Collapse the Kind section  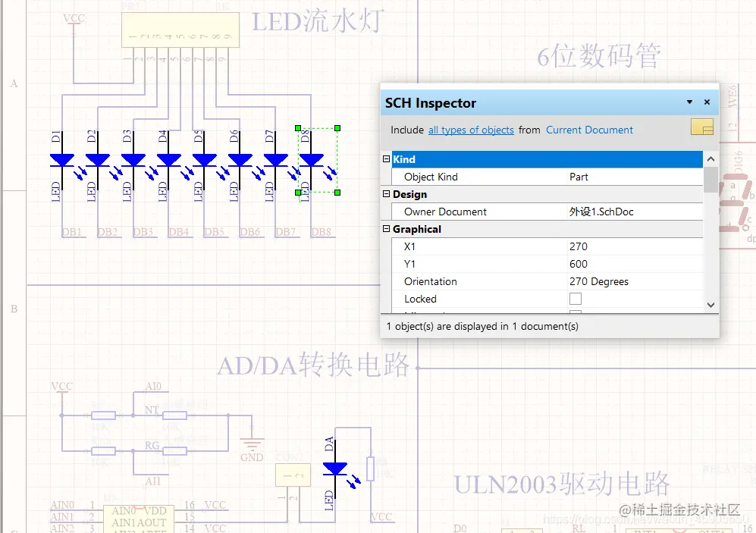(x=386, y=159)
